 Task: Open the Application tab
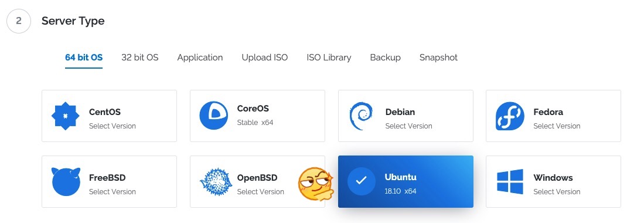coord(200,58)
